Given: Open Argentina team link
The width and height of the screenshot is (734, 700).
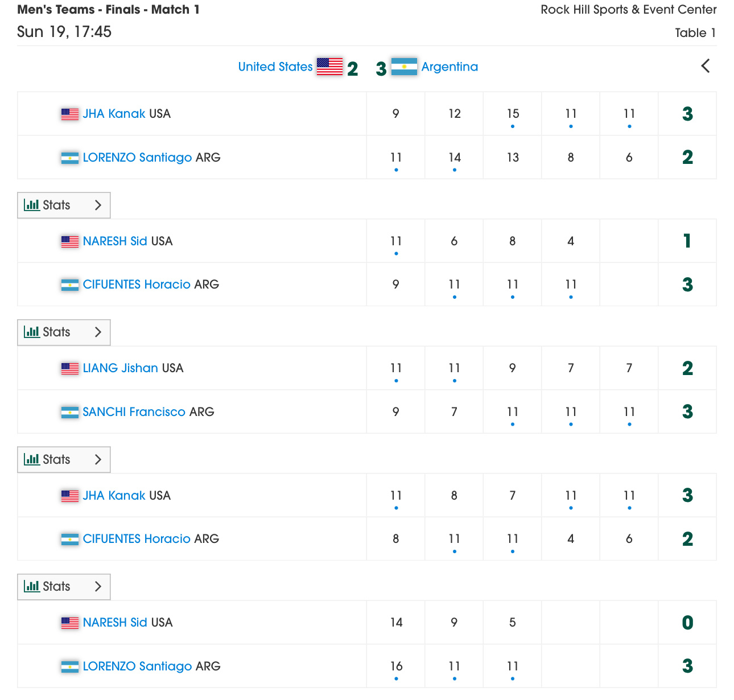Looking at the screenshot, I should (450, 67).
